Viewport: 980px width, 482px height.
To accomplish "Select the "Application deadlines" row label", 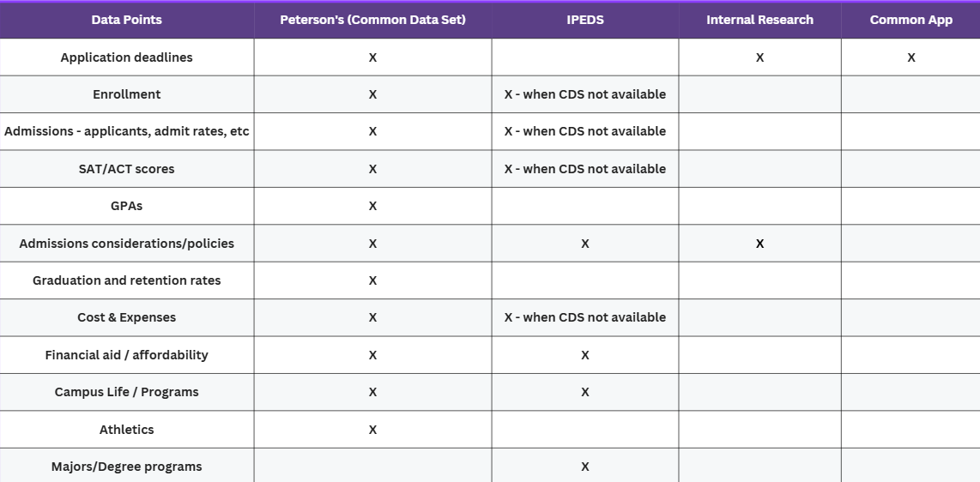I will click(126, 57).
